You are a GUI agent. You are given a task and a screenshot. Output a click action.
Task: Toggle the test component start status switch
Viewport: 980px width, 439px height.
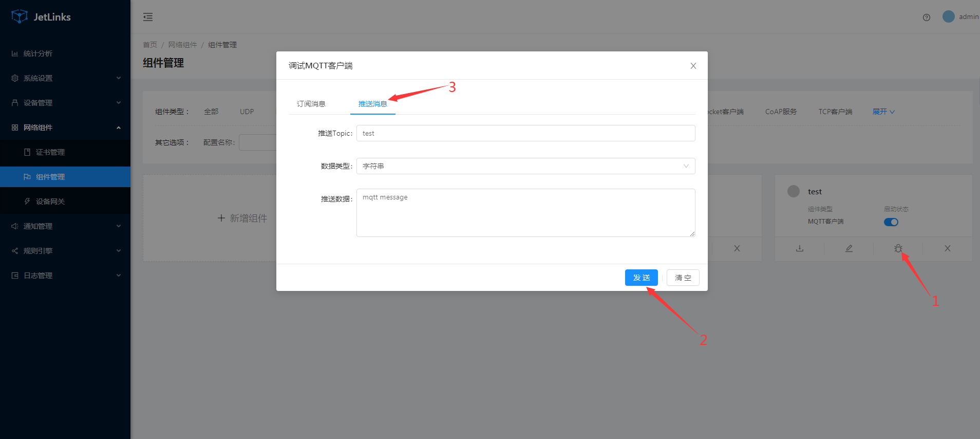(891, 222)
